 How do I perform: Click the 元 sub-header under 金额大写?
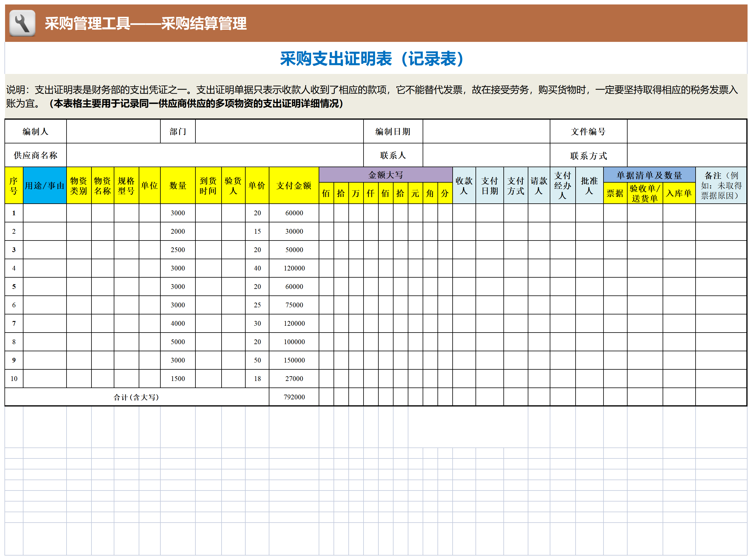[415, 193]
